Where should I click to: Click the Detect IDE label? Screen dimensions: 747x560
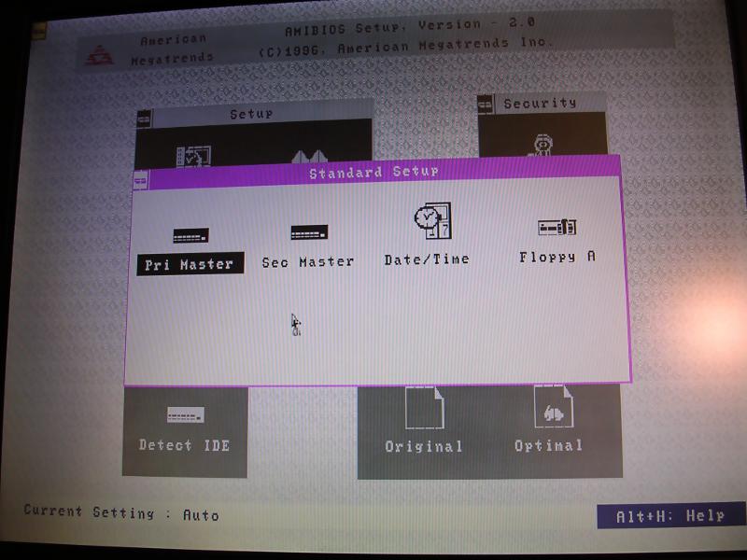[x=184, y=445]
